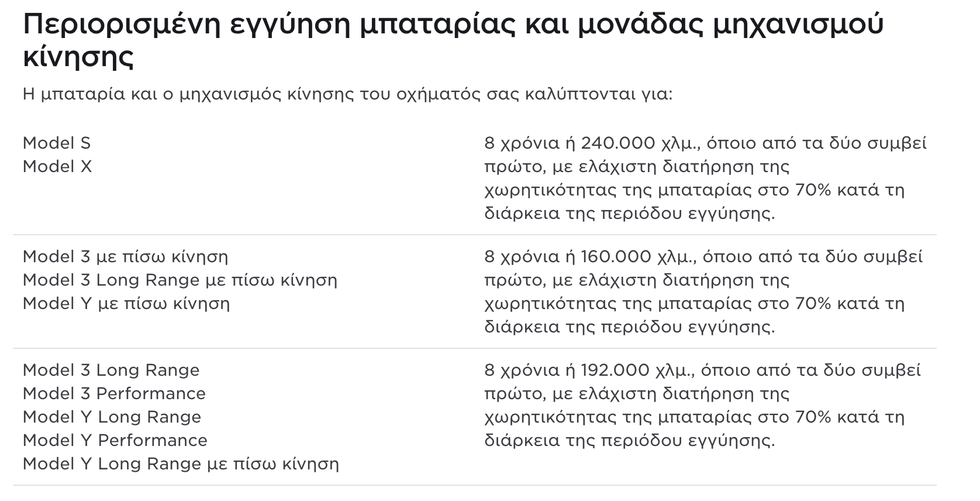Click the Model 3 Performance entry
980x501 pixels.
click(114, 393)
